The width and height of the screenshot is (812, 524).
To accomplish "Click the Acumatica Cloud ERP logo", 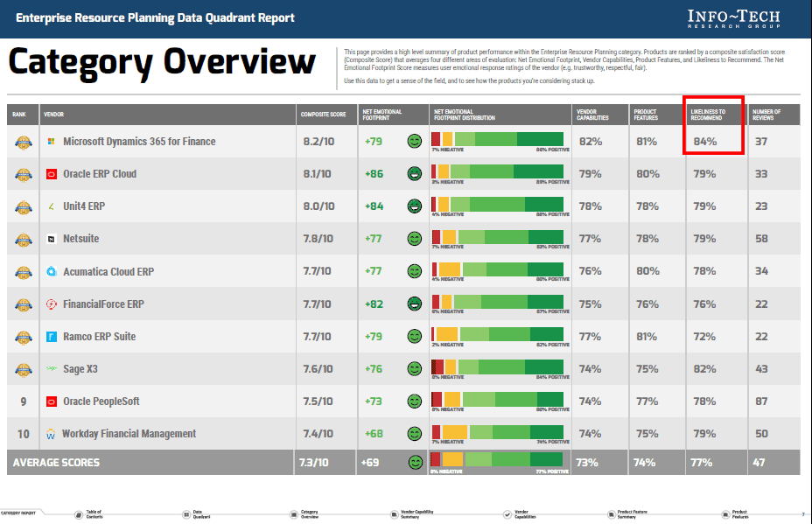I will coord(52,271).
